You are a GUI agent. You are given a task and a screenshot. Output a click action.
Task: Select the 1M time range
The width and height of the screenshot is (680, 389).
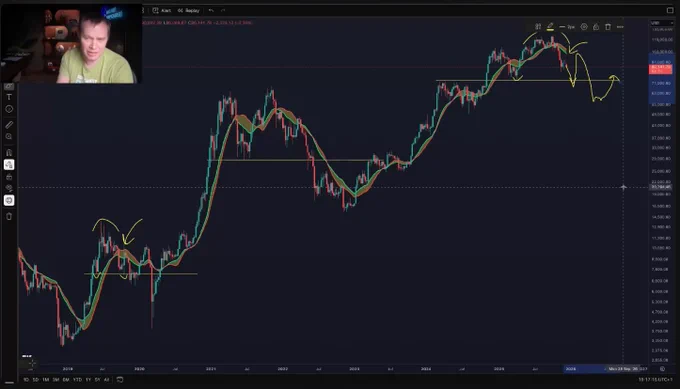coord(46,380)
